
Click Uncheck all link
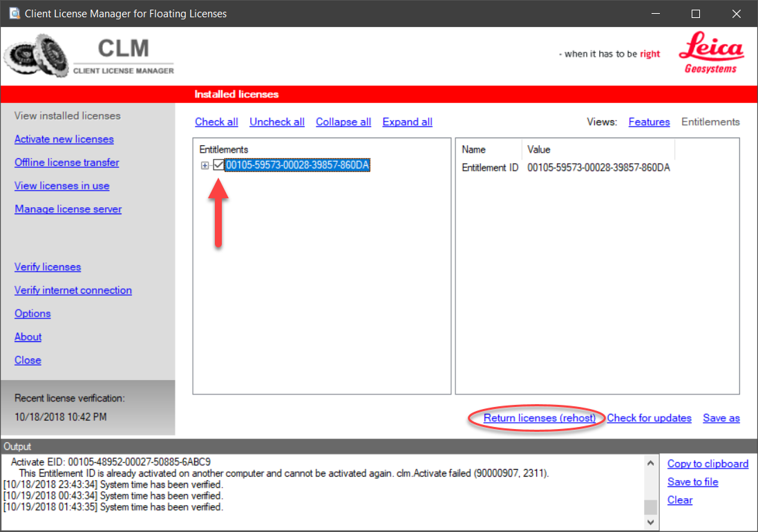[x=277, y=122]
